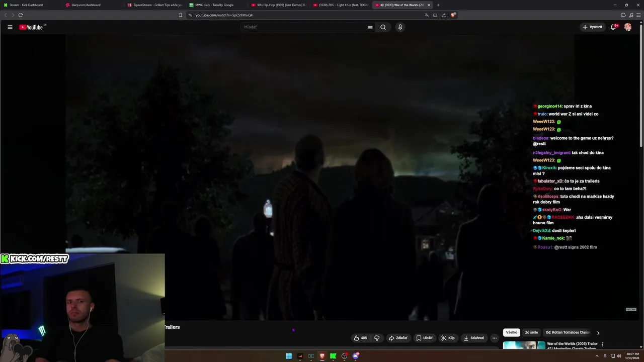This screenshot has width=644, height=362.
Task: Open Kick app green taskbar icon
Action: [x=333, y=356]
